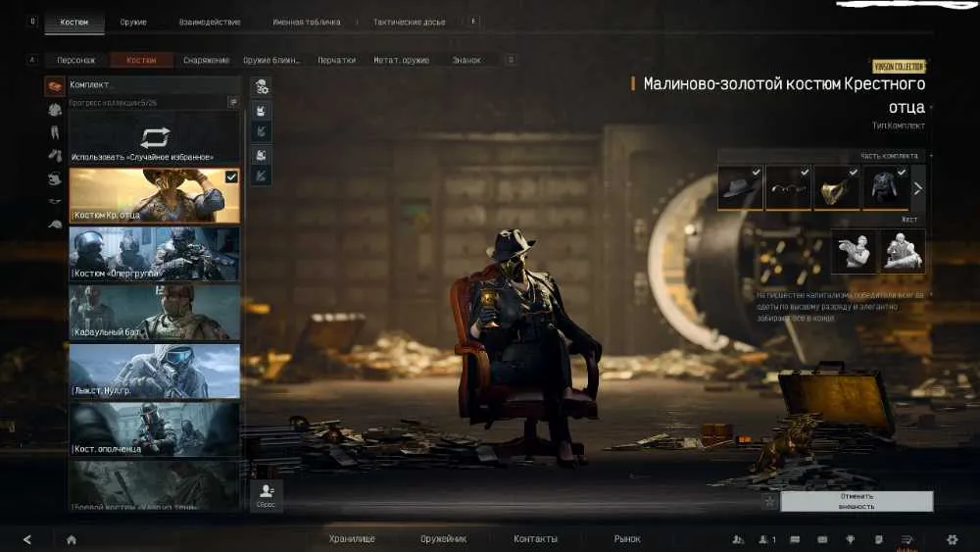Viewport: 980px width, 552px height.
Task: Select the second gesture pose thumbnail
Action: pyautogui.click(x=903, y=251)
